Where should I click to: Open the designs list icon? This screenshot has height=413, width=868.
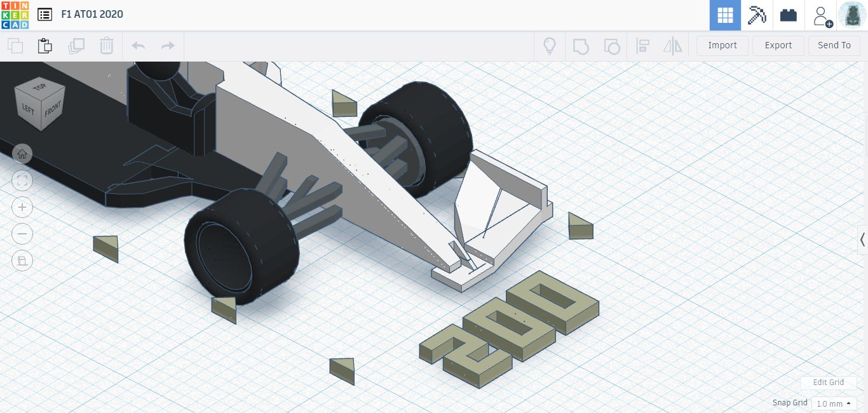[44, 15]
